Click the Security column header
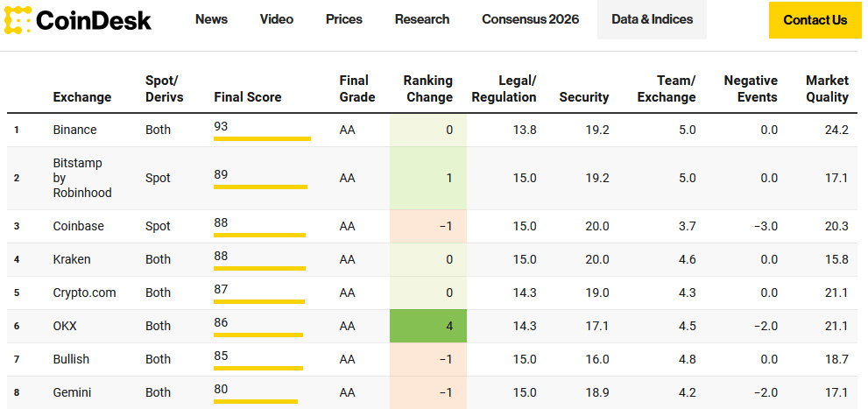 [583, 97]
